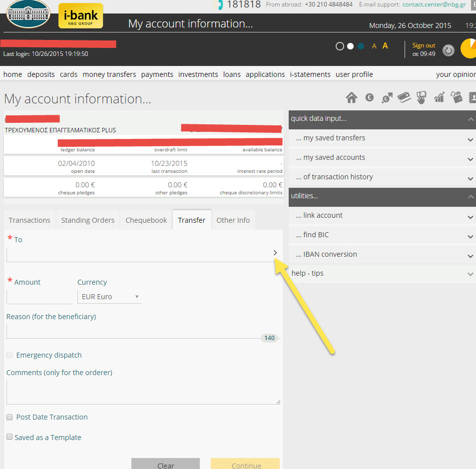Image resolution: width=476 pixels, height=469 pixels.
Task: Click the house shortcut icon
Action: point(352,98)
